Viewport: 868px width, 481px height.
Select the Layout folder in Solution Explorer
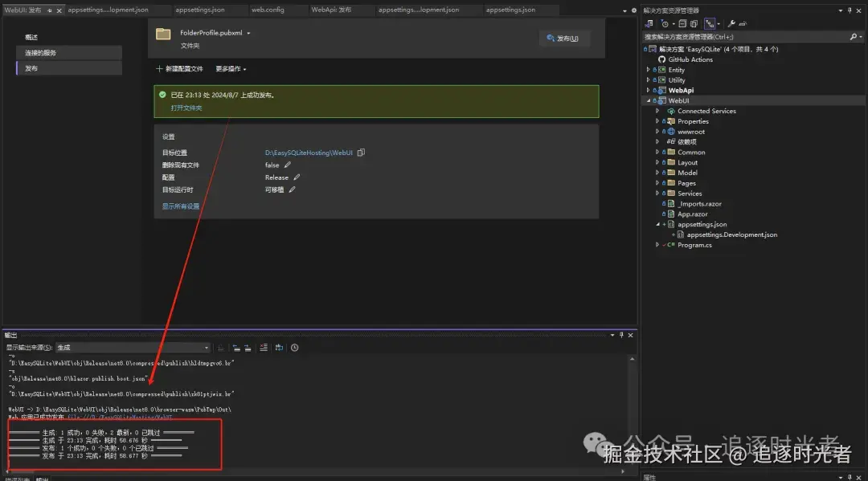pyautogui.click(x=687, y=162)
